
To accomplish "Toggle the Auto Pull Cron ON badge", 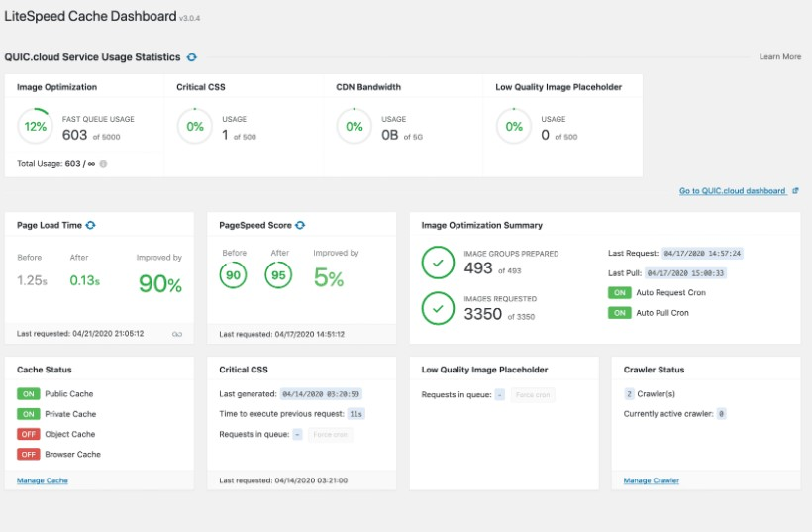I will point(619,313).
